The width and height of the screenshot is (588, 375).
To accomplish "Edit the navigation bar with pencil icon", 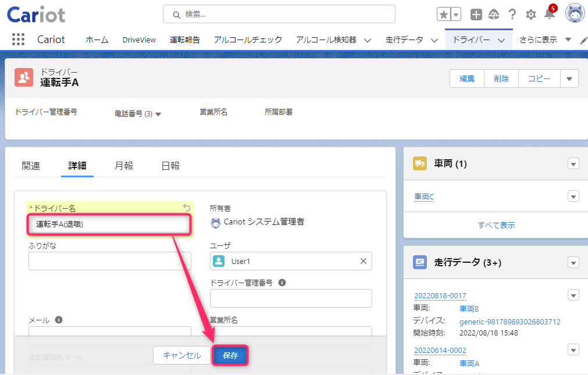I will 583,40.
